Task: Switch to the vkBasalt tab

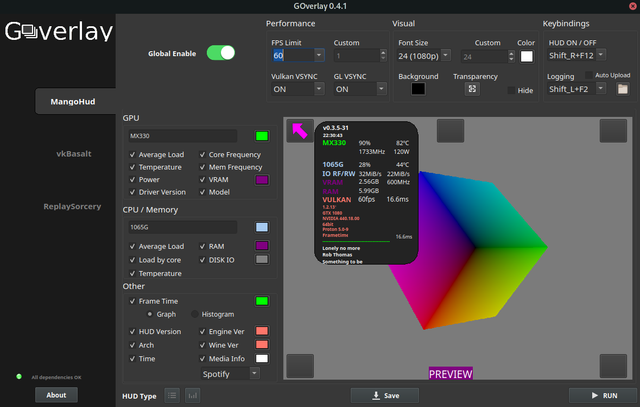Action: [76, 153]
